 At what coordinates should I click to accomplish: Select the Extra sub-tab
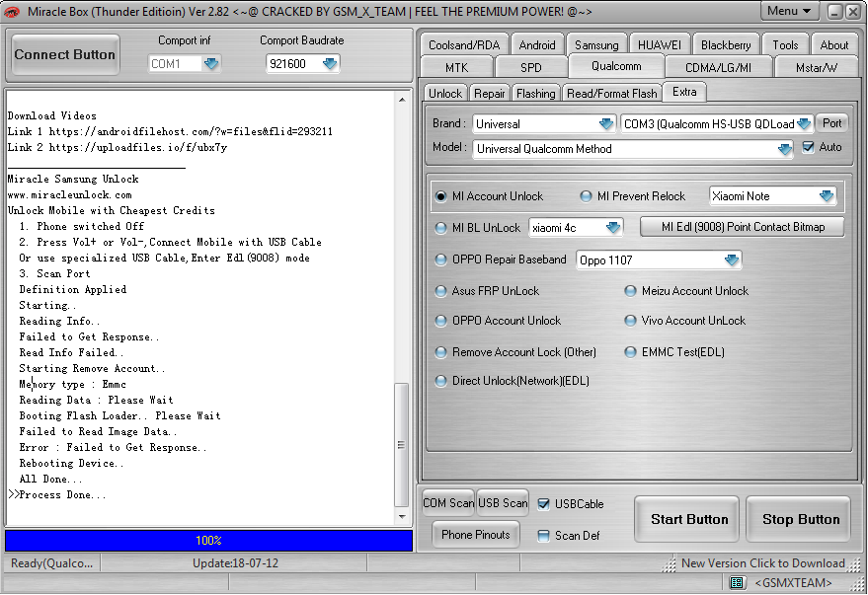coord(684,92)
